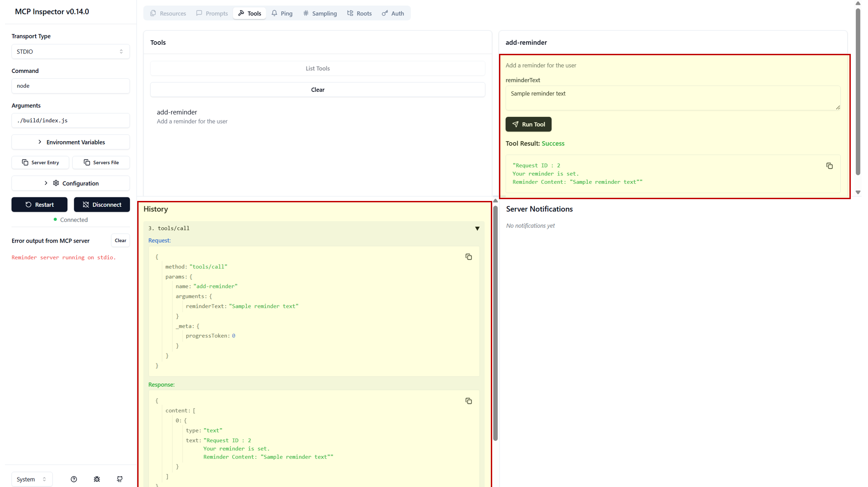
Task: Click the History panel scrollbar
Action: [495, 323]
